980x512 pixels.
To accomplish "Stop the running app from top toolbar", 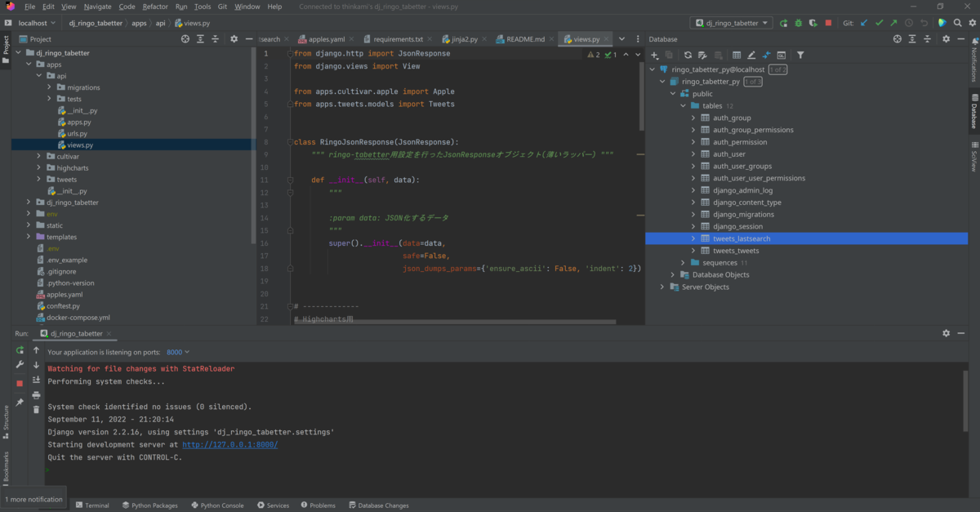I will (828, 23).
